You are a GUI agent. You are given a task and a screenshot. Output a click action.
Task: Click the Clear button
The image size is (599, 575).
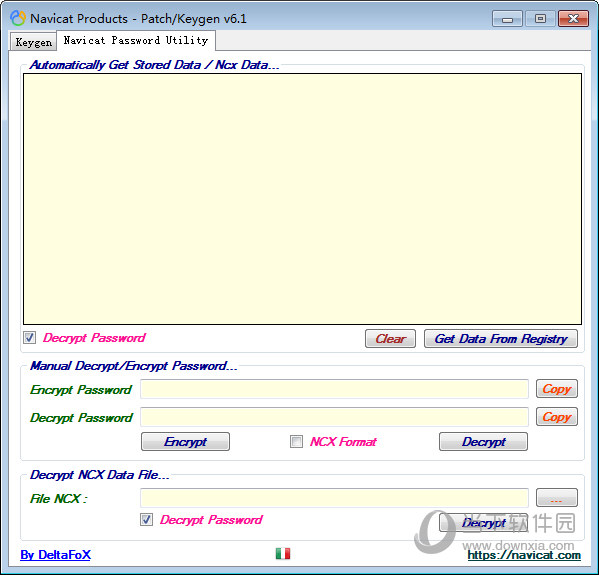pyautogui.click(x=390, y=339)
